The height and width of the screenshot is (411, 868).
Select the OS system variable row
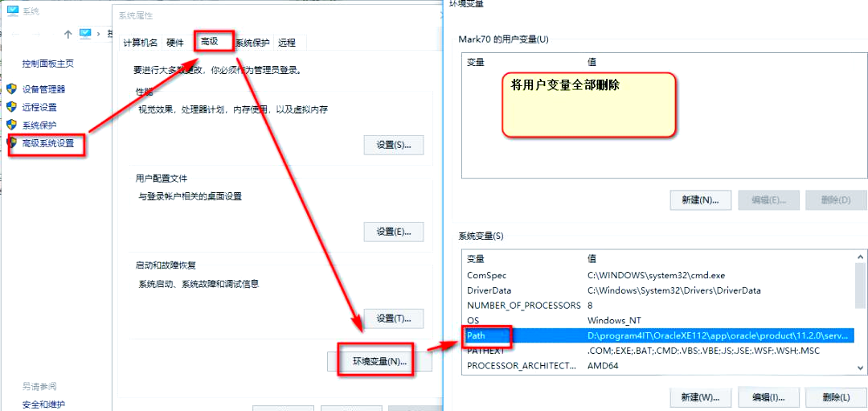658,320
